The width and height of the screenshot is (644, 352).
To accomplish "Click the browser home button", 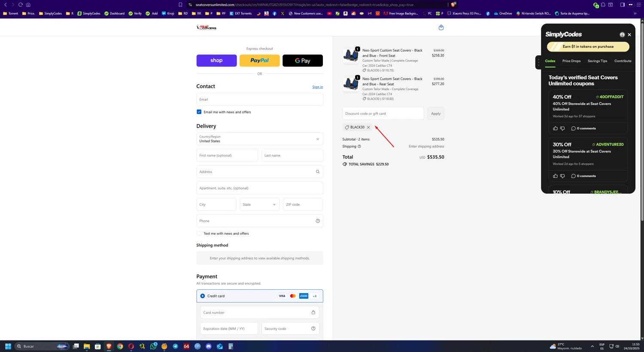I will pos(28,5).
